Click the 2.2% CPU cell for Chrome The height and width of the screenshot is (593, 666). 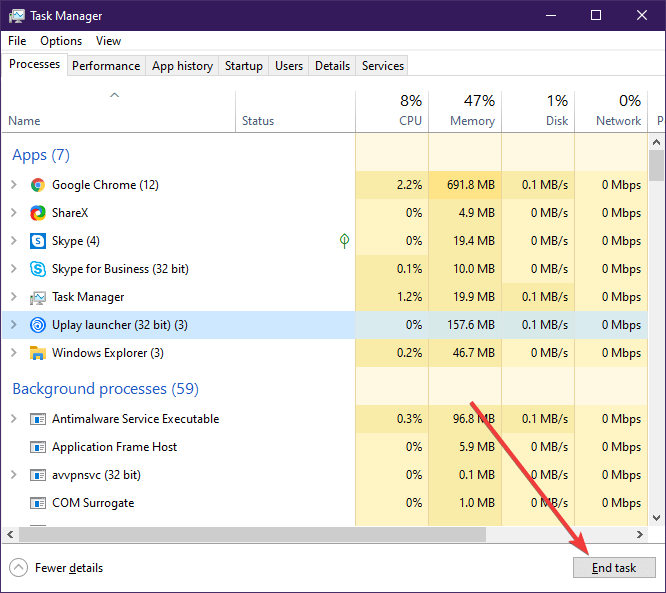point(392,185)
